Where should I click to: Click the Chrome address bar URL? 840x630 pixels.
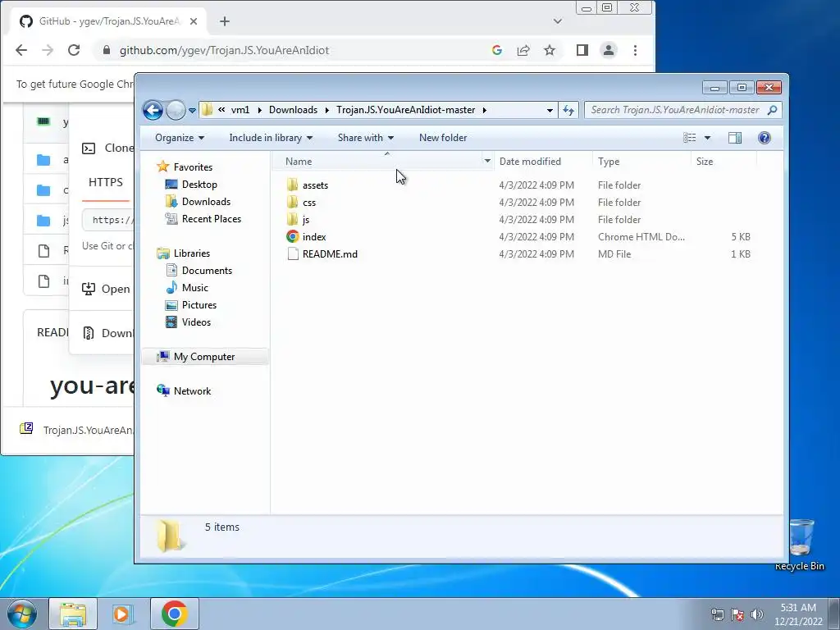pos(224,50)
